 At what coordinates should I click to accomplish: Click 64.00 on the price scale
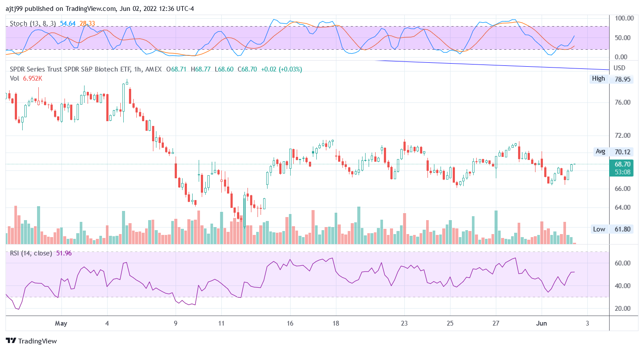(x=623, y=207)
